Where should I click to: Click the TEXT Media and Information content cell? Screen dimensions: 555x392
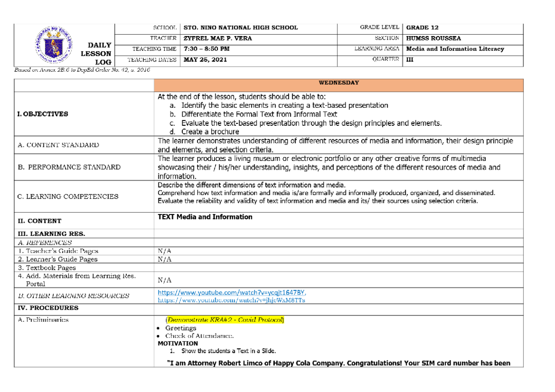(338, 220)
